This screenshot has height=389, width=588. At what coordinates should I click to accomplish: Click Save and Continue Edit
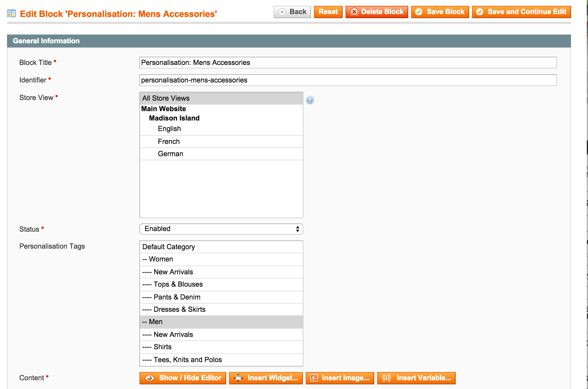521,12
